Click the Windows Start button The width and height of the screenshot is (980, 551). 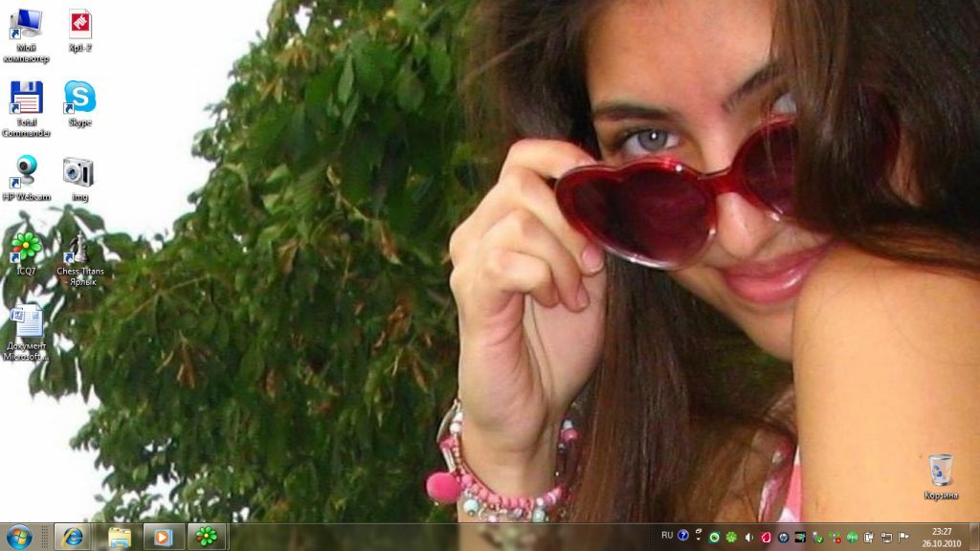pyautogui.click(x=19, y=537)
